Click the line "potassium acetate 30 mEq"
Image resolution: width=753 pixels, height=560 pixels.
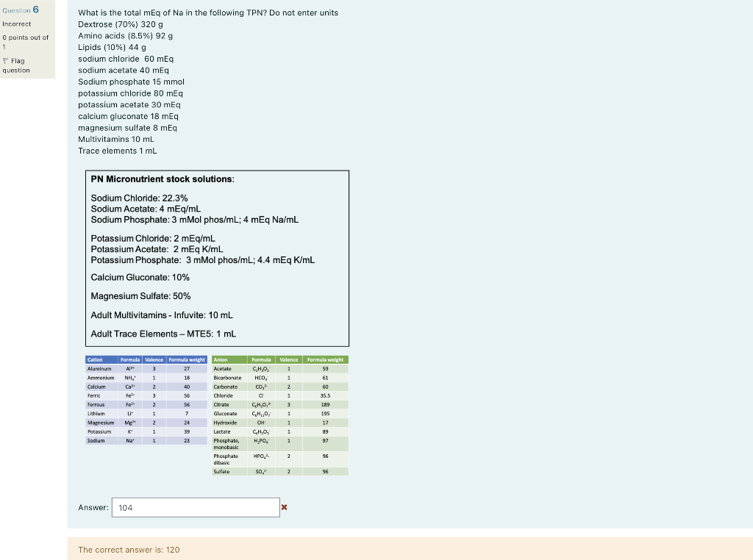[129, 105]
